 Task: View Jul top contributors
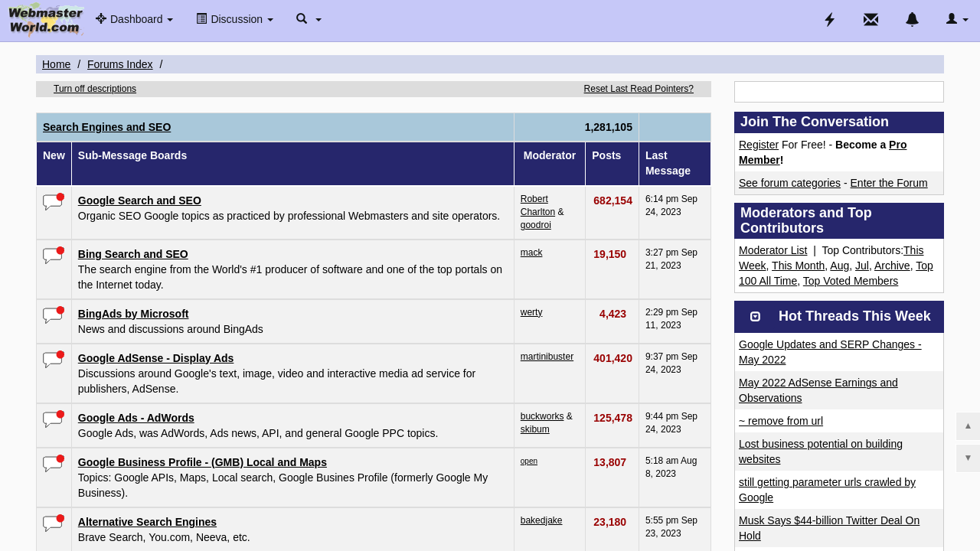click(861, 266)
